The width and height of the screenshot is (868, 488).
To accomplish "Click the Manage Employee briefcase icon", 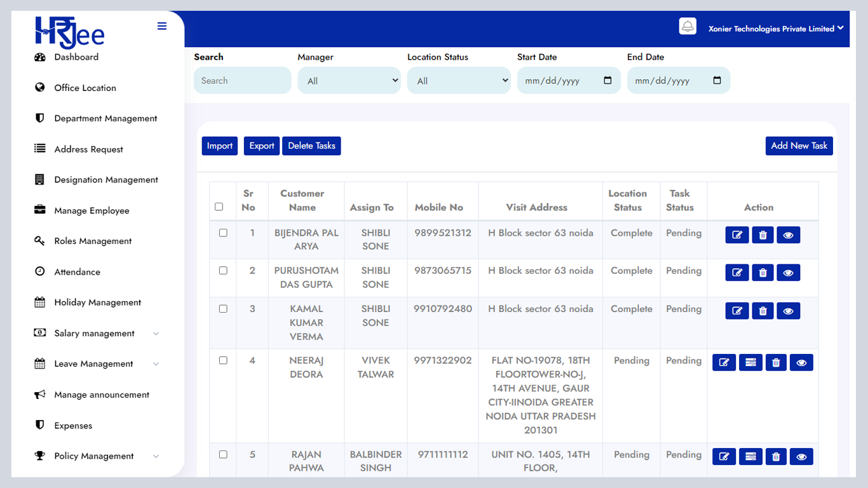I will 40,210.
